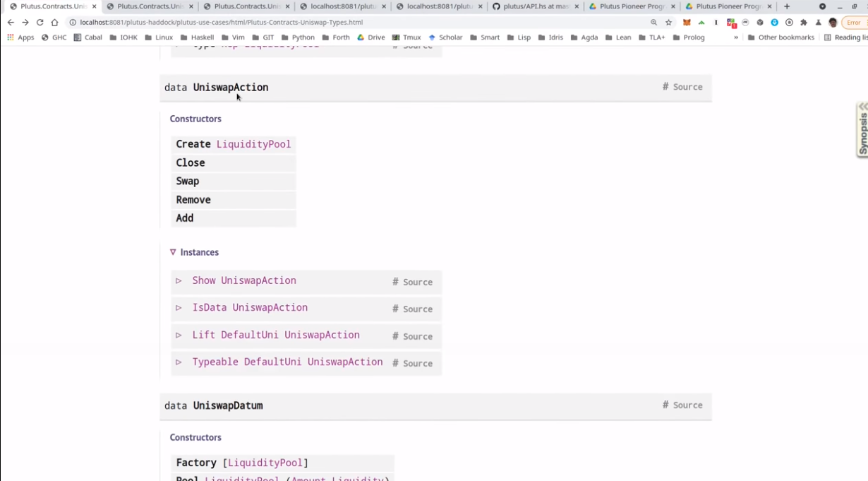Open the Tmux bookmark
Image resolution: width=868 pixels, height=481 pixels.
click(406, 37)
